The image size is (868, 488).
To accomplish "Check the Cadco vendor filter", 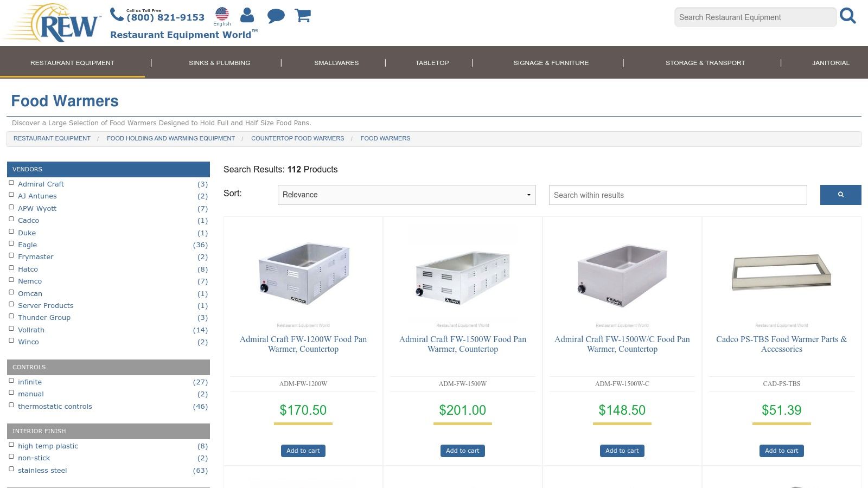I will pyautogui.click(x=11, y=219).
